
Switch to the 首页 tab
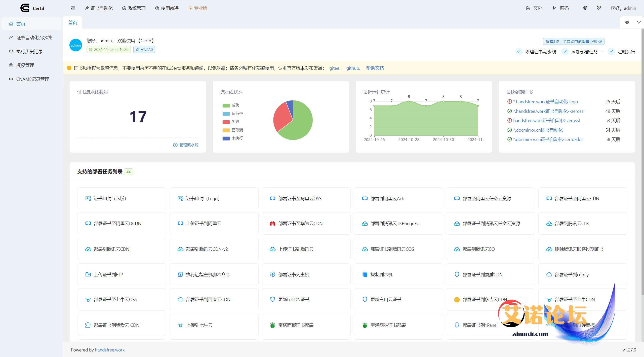pos(72,23)
